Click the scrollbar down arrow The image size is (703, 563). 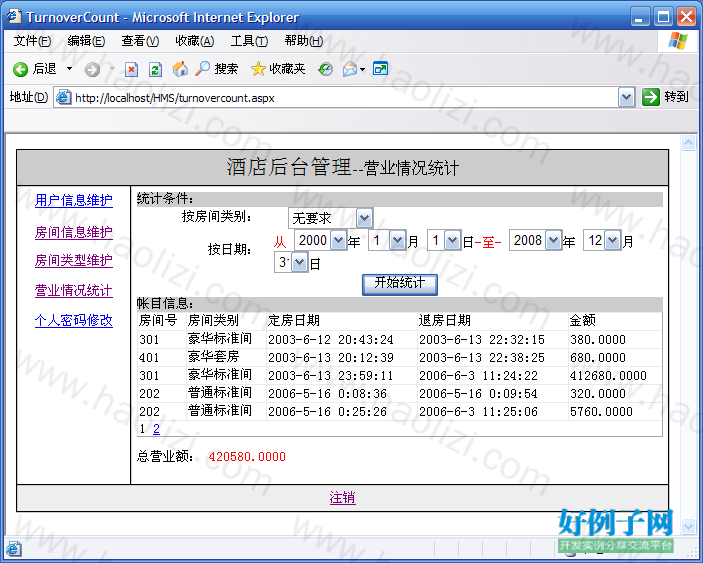(x=688, y=526)
